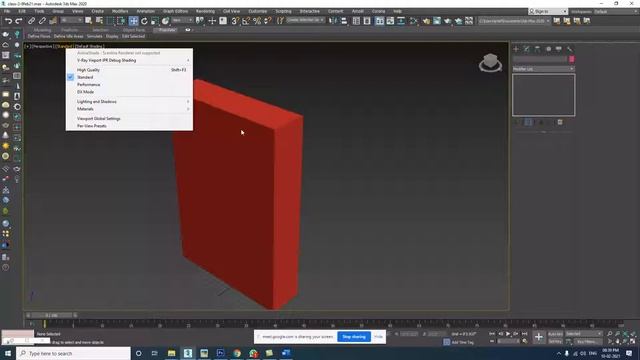Viewport: 640px width, 360px height.
Task: Click the Mirror tool icon
Action: (x=333, y=20)
